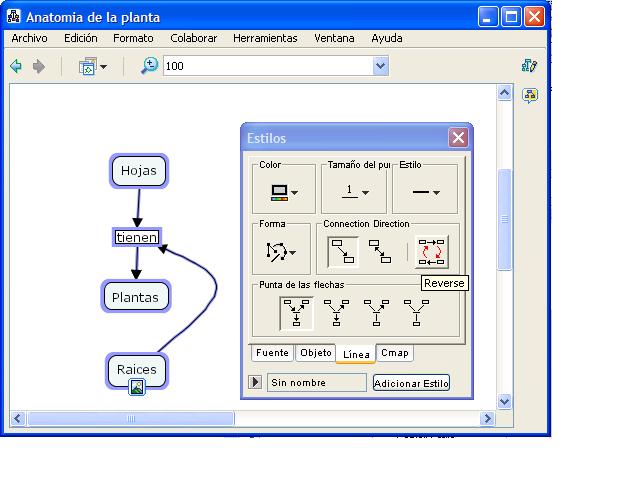Switch to the Fuente tab
This screenshot has width=640, height=480.
point(272,353)
